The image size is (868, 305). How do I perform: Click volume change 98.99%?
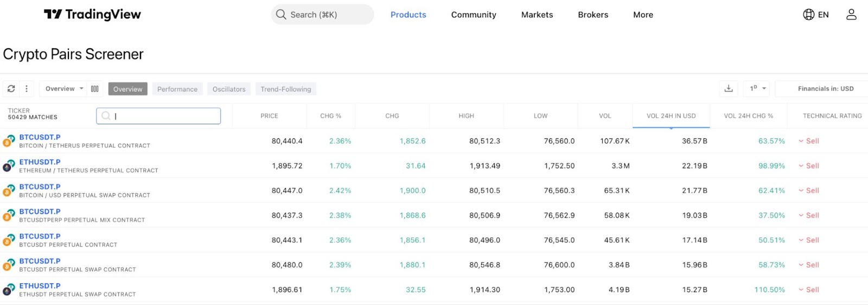point(771,166)
